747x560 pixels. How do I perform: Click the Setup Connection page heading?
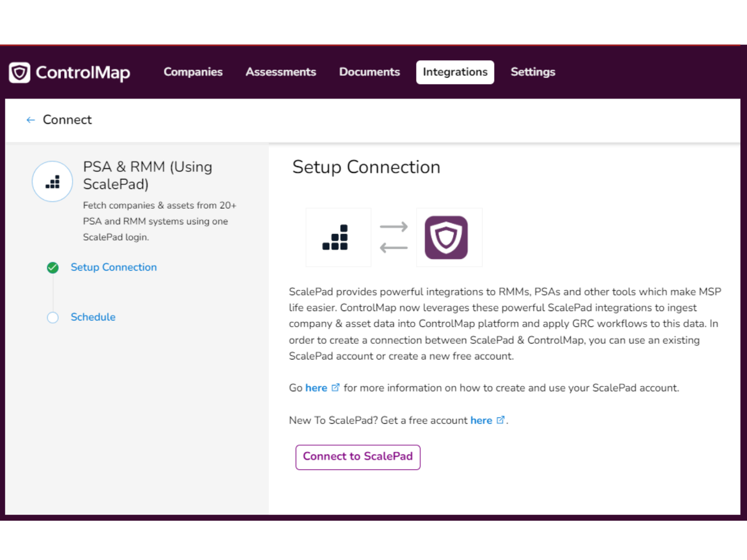366,167
